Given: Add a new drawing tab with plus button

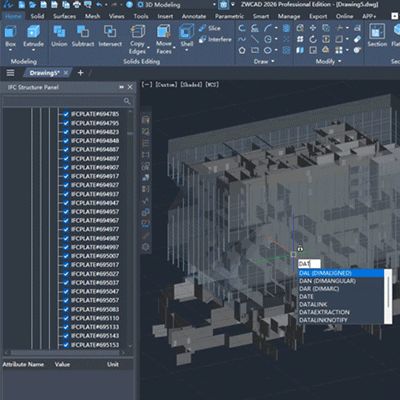Looking at the screenshot, I should (80, 73).
